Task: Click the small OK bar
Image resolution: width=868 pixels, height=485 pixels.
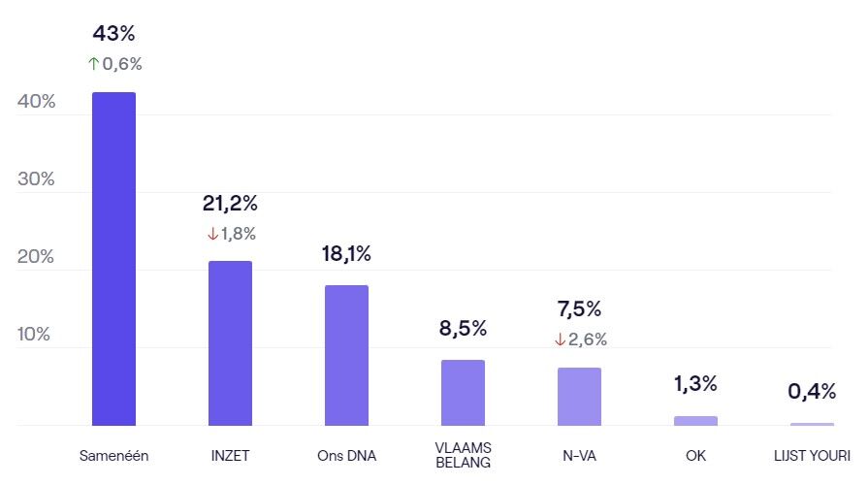Action: pyautogui.click(x=695, y=421)
